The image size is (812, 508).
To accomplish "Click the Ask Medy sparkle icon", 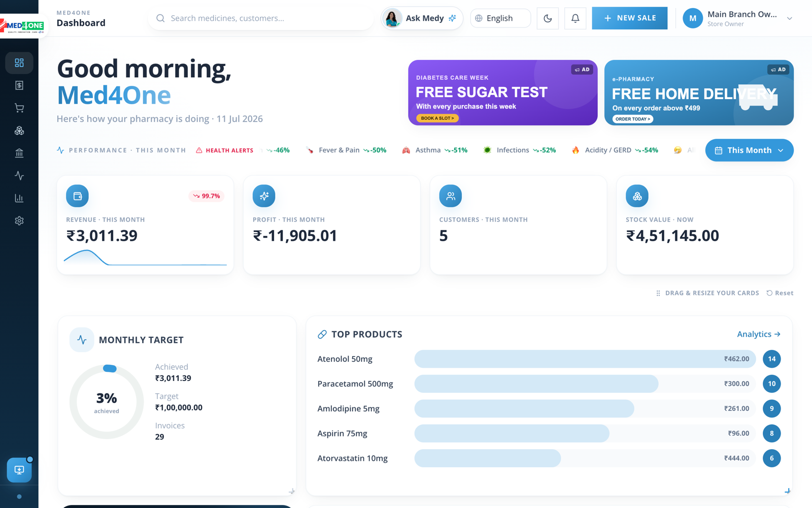I will (452, 18).
